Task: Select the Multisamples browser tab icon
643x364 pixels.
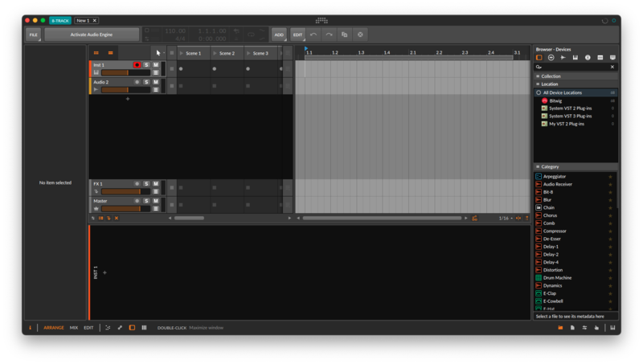Action: [563, 58]
